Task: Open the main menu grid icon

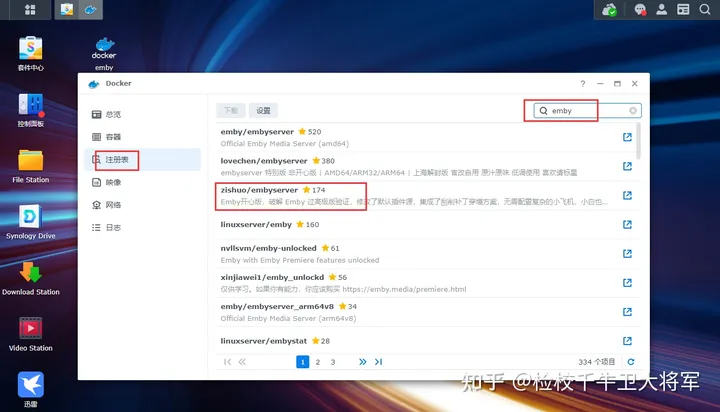Action: [x=30, y=10]
